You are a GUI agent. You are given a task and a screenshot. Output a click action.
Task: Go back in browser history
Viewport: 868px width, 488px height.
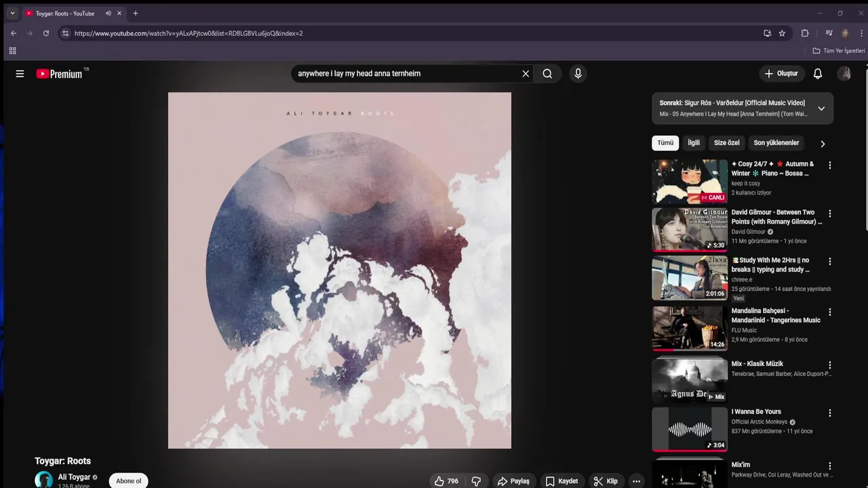pos(13,33)
